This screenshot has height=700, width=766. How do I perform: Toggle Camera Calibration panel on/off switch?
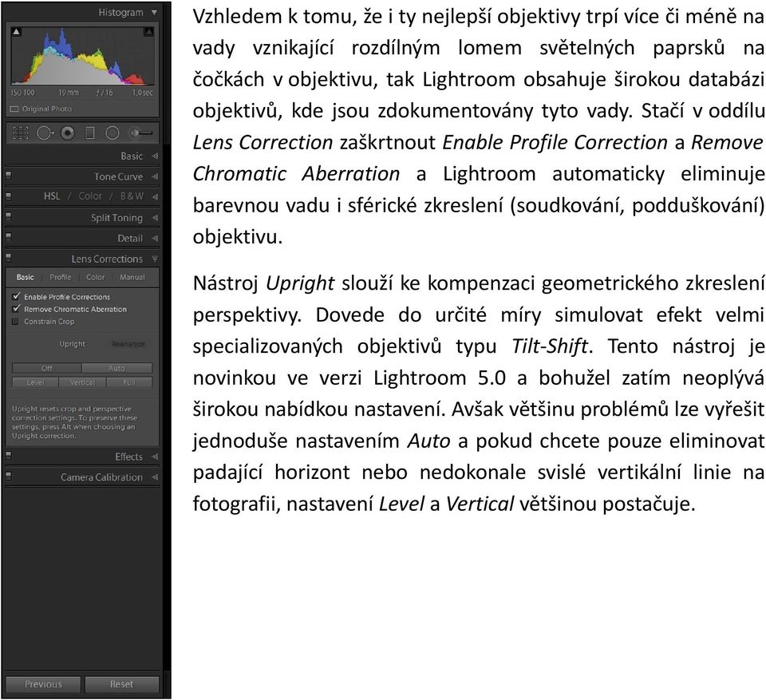coord(8,476)
